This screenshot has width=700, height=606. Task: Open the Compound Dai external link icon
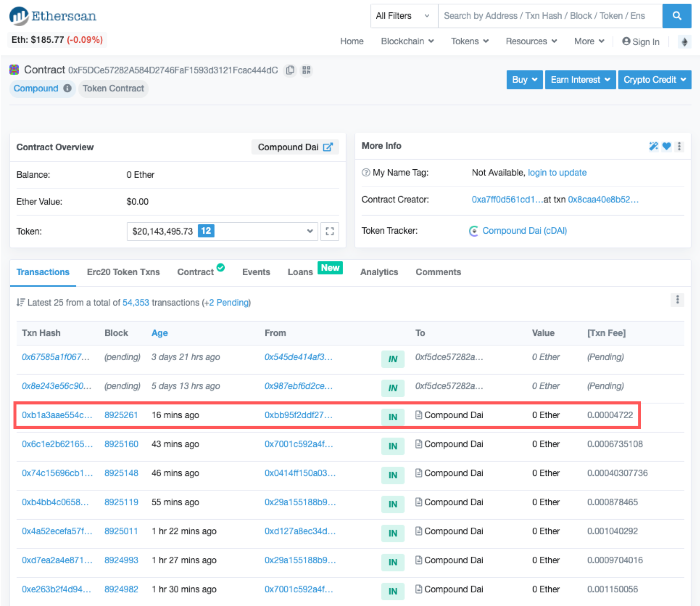pyautogui.click(x=328, y=147)
